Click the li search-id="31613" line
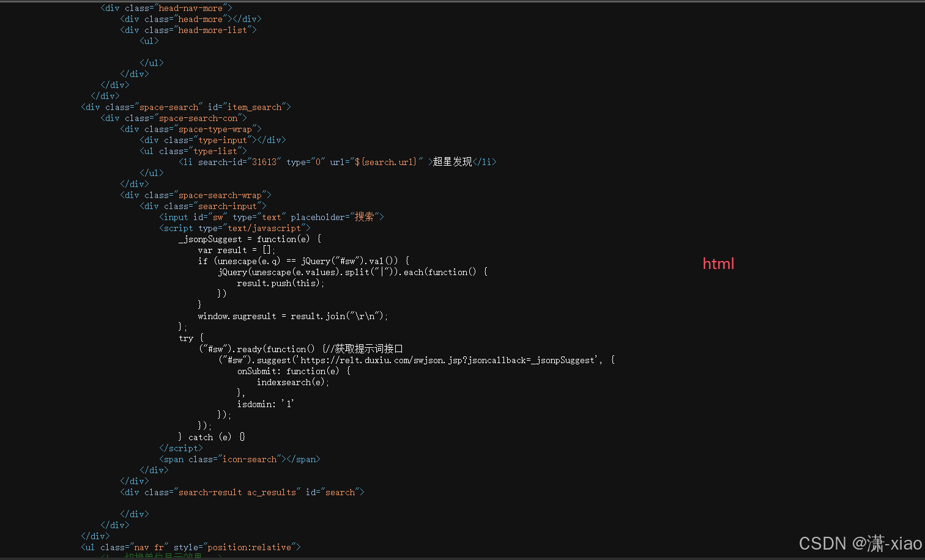This screenshot has height=560, width=925. (x=338, y=162)
